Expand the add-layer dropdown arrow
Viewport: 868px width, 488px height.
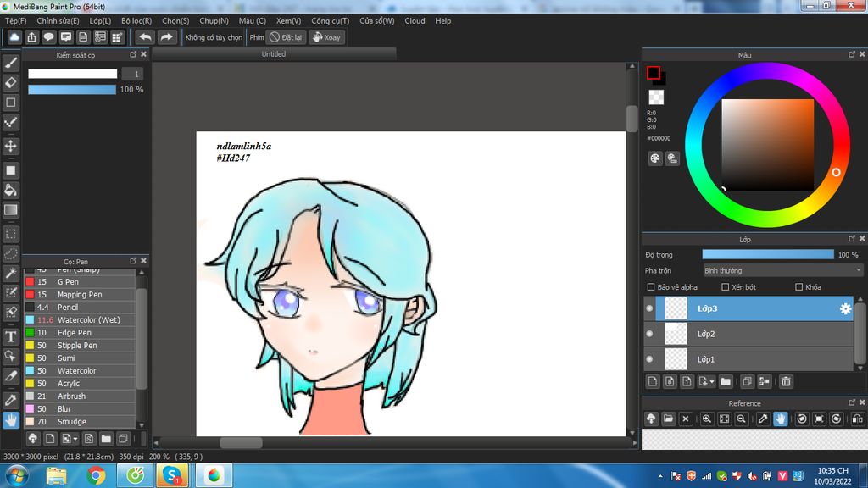click(x=712, y=382)
